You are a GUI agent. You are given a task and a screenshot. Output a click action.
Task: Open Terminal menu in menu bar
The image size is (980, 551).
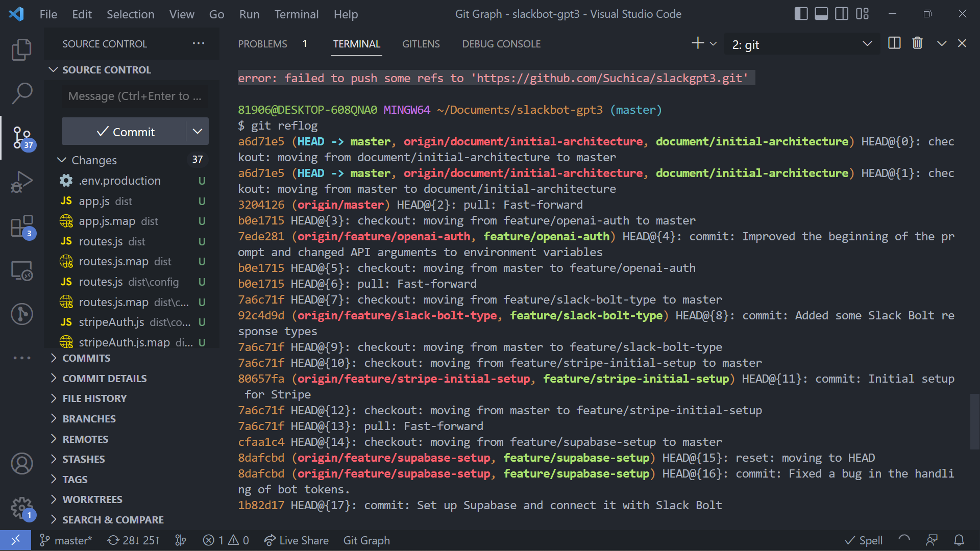click(297, 14)
